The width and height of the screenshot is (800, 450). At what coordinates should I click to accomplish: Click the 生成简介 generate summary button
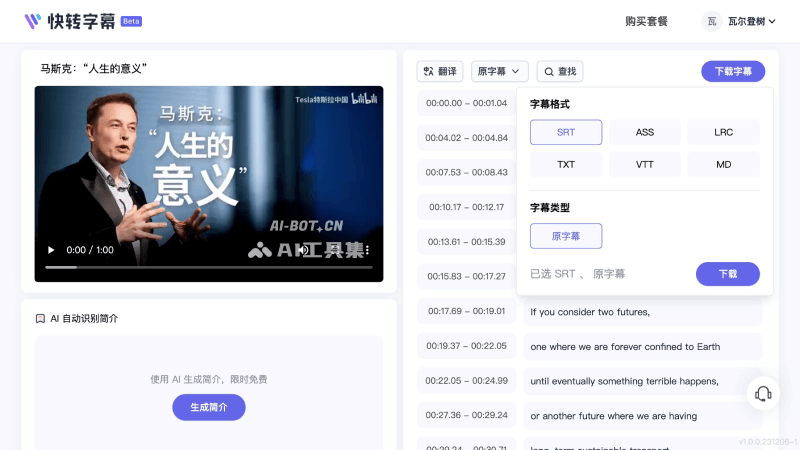209,407
